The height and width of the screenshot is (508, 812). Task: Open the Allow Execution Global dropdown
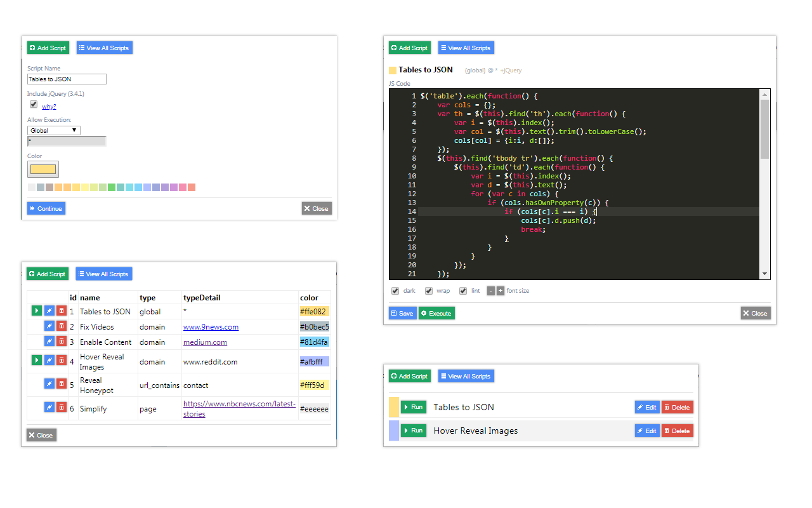[54, 130]
